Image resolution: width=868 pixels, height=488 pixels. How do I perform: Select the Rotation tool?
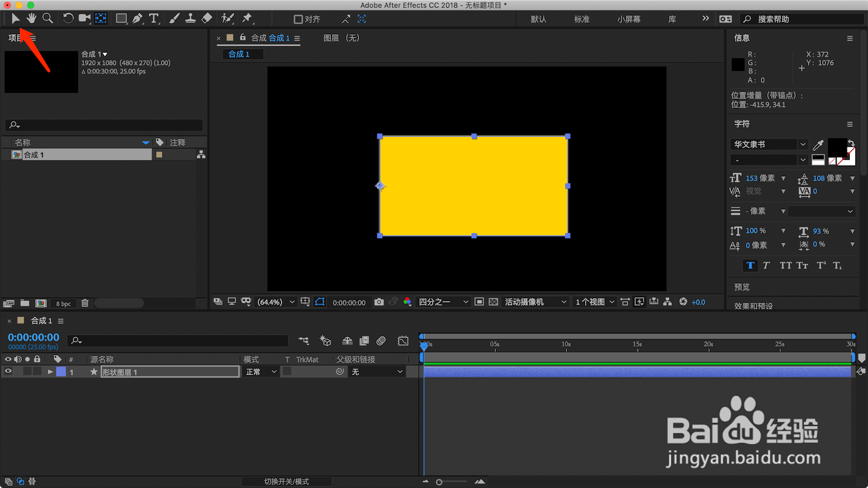[68, 18]
